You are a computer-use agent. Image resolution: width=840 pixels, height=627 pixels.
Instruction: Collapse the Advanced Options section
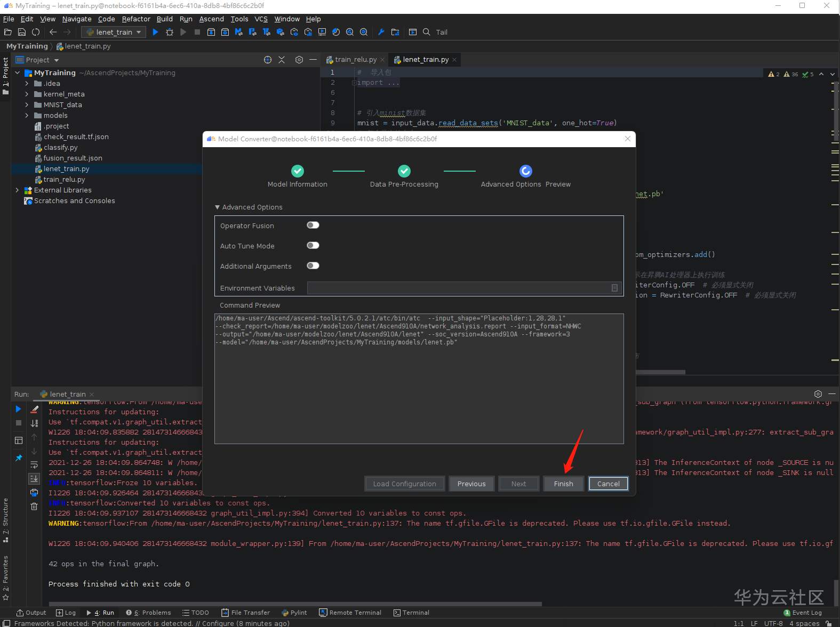pos(218,207)
